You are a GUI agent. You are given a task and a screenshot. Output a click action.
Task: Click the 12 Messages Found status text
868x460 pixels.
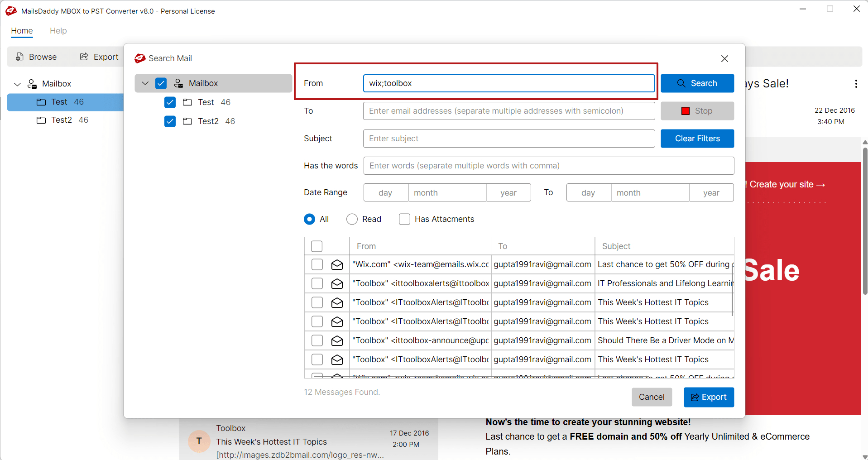pyautogui.click(x=342, y=392)
